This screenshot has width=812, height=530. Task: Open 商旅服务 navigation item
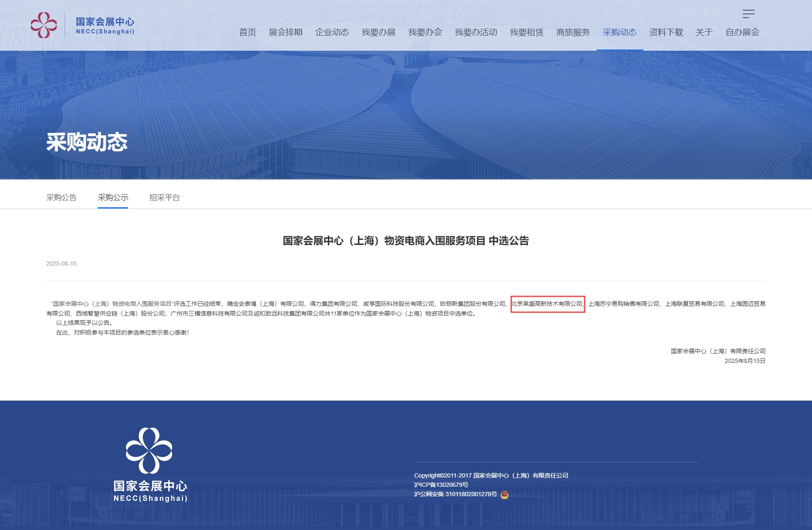(573, 33)
